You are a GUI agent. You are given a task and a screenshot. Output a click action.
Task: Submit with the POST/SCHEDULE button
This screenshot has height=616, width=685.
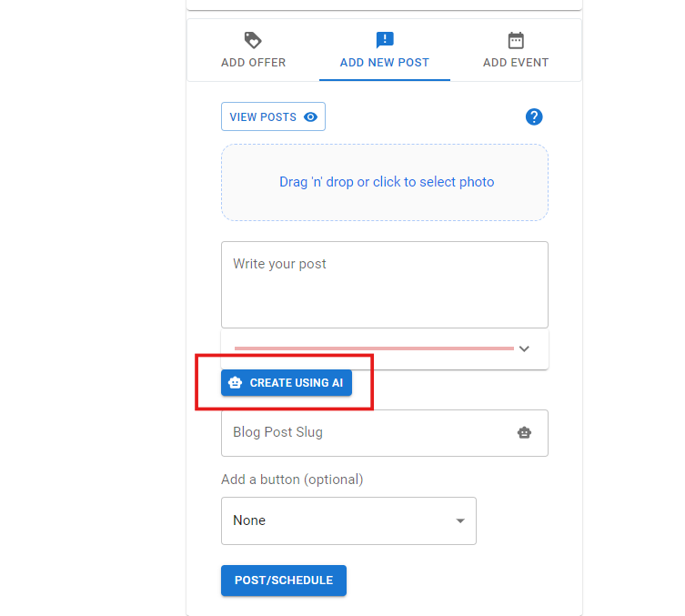284,581
